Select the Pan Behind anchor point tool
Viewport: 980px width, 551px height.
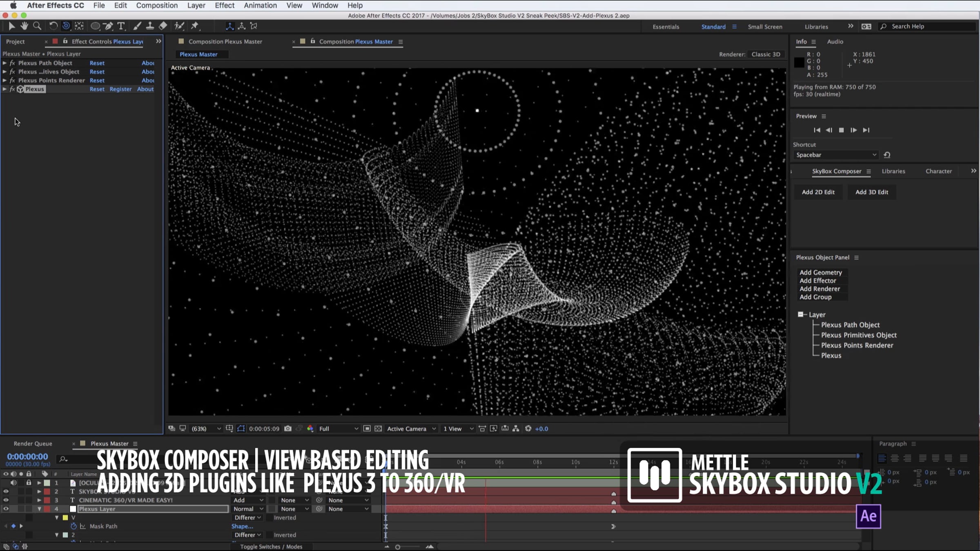click(x=79, y=26)
